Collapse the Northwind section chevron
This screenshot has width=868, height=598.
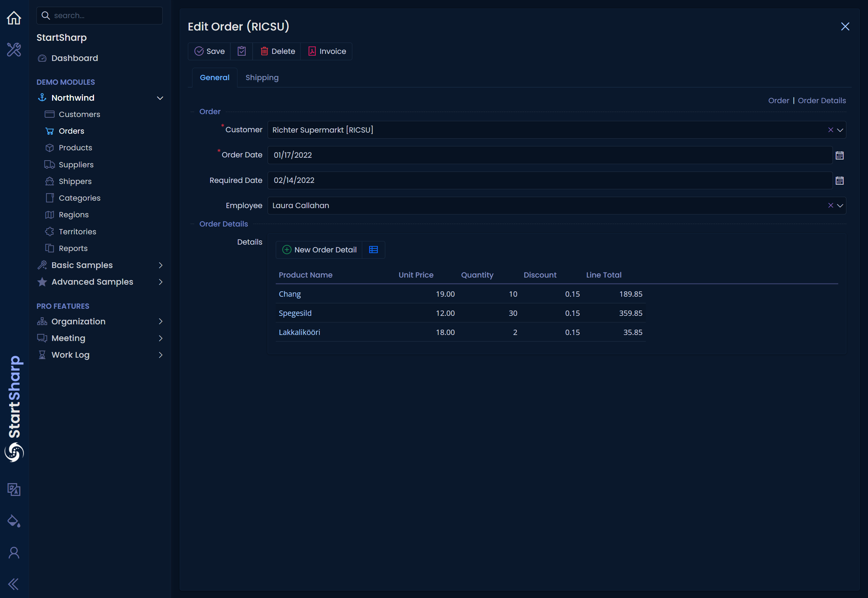(x=160, y=98)
